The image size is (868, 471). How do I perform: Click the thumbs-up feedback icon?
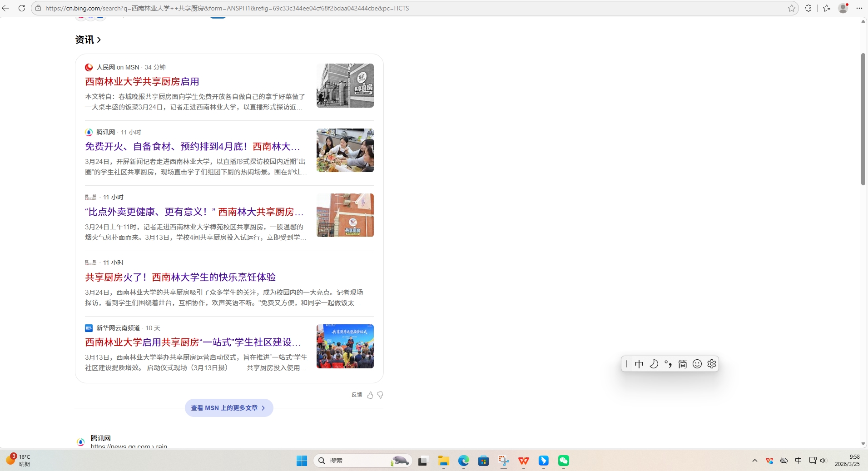pyautogui.click(x=370, y=395)
